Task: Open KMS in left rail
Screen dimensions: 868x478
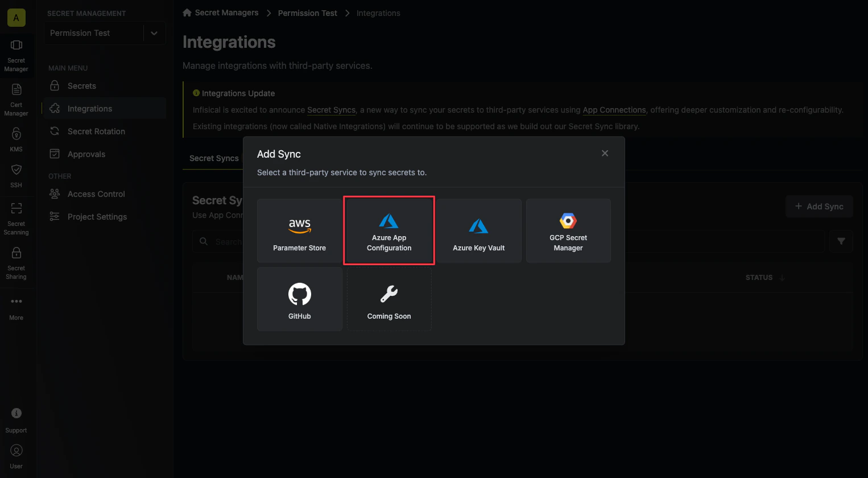Action: click(x=16, y=140)
